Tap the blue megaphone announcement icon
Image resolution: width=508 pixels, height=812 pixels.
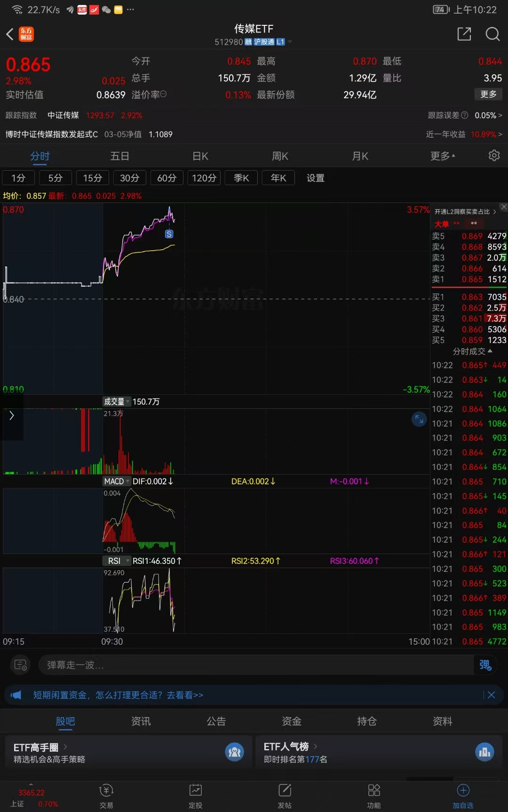[x=16, y=695]
